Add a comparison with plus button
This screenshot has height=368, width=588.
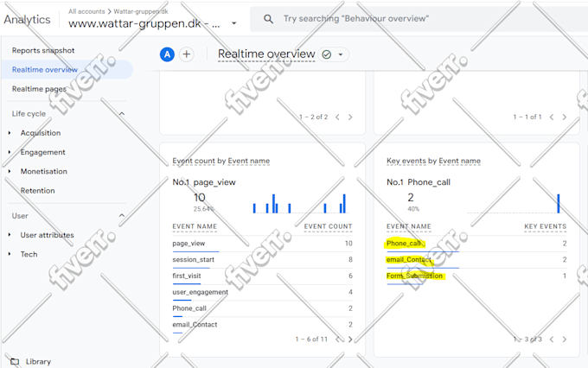click(x=187, y=54)
